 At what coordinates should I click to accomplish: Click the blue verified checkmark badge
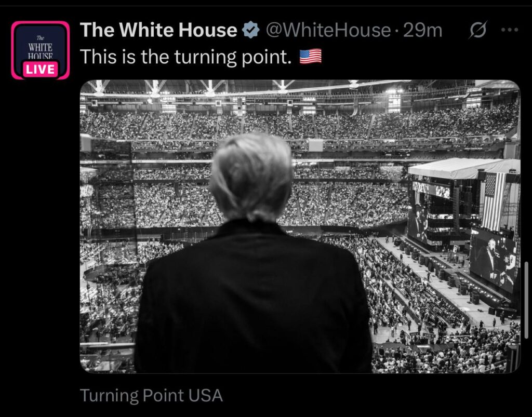[x=251, y=31]
